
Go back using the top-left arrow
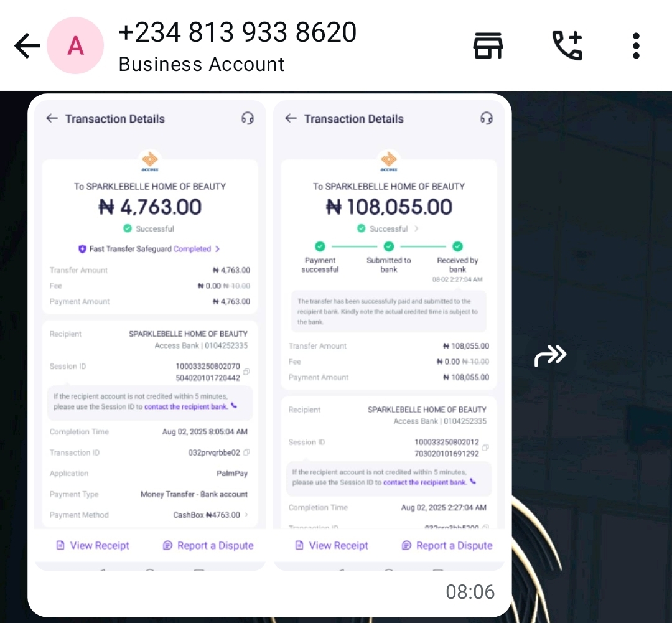(27, 45)
